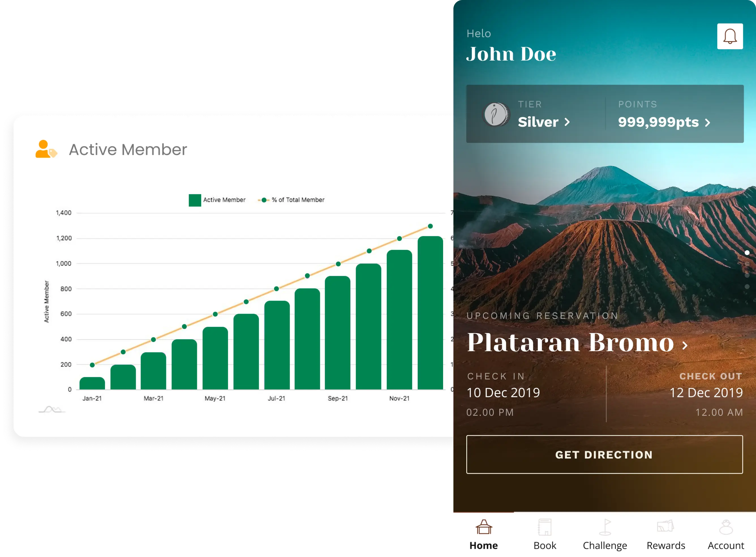Viewport: 756px width, 557px height.
Task: Select the first white carousel dot
Action: click(x=747, y=253)
